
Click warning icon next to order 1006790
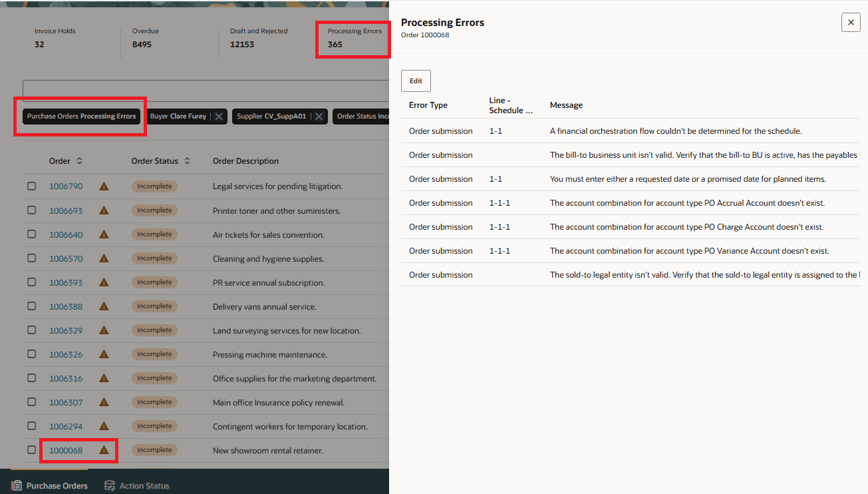click(x=104, y=186)
